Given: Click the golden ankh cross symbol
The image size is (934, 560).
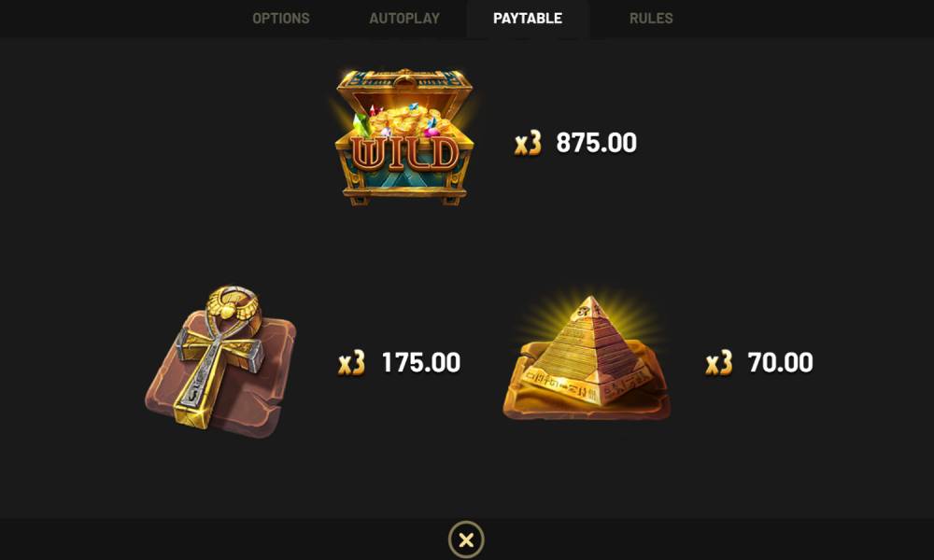Looking at the screenshot, I should [221, 360].
